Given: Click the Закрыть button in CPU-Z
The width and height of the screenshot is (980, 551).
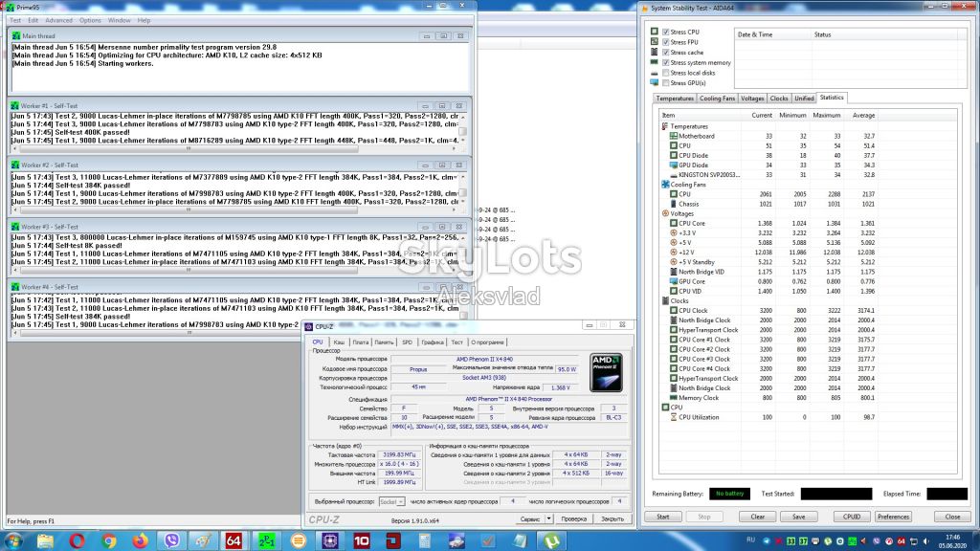Looking at the screenshot, I should tap(612, 518).
